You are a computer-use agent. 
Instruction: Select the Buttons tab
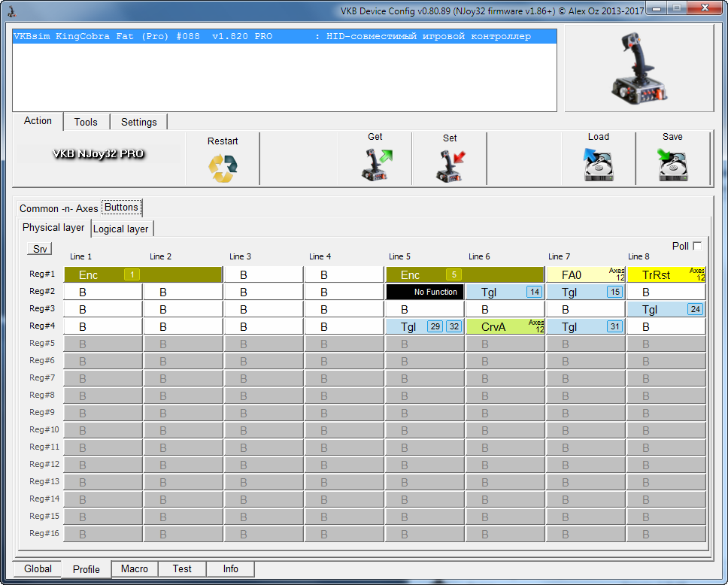(x=121, y=207)
